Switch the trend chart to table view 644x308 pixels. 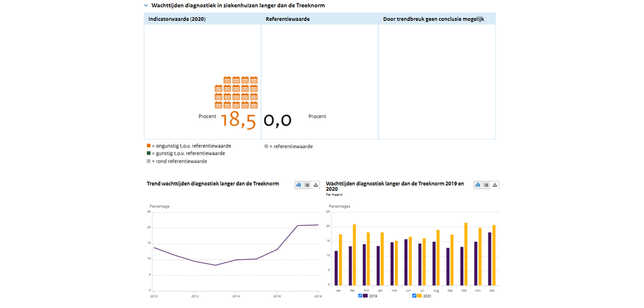pos(307,185)
